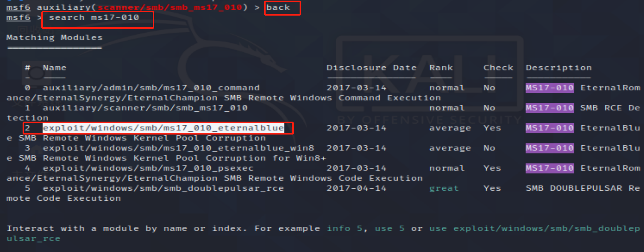Click the 2017-04-14 disclosure date
This screenshot has width=644, height=252.
click(356, 188)
